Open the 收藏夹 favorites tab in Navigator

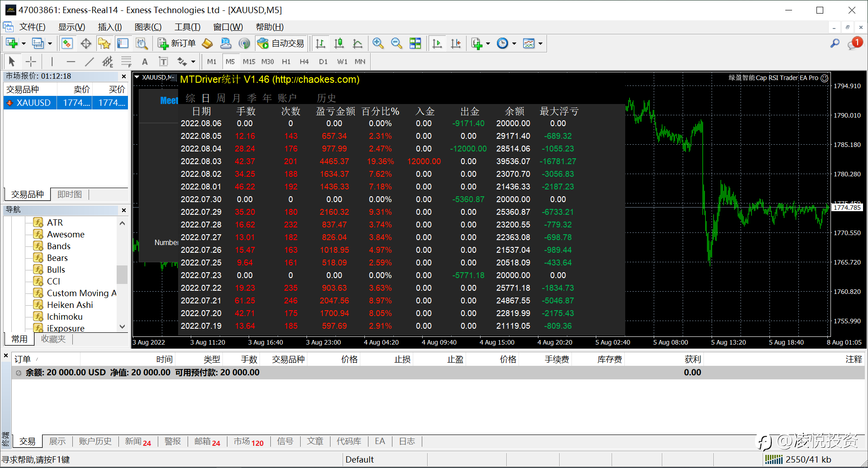[x=53, y=339]
